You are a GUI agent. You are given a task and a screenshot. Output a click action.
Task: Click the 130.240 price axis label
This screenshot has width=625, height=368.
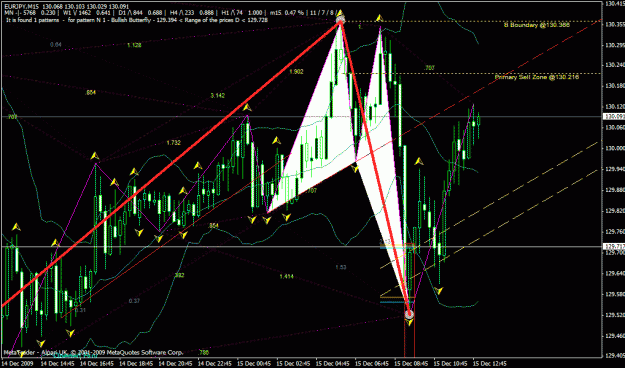615,65
